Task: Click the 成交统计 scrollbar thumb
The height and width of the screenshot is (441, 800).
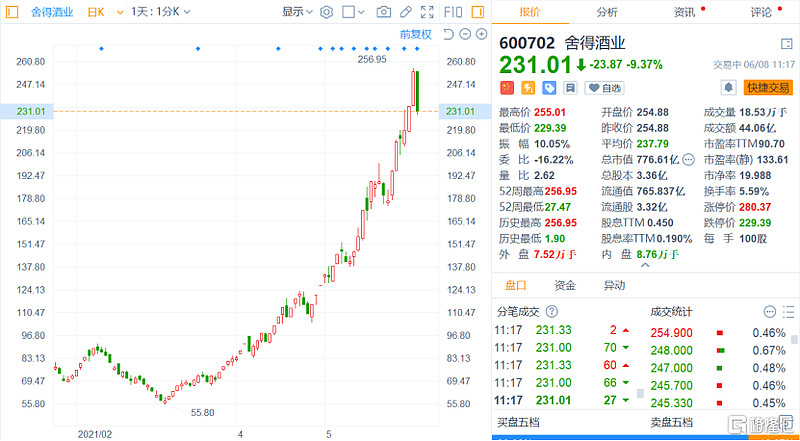Action: click(x=794, y=339)
